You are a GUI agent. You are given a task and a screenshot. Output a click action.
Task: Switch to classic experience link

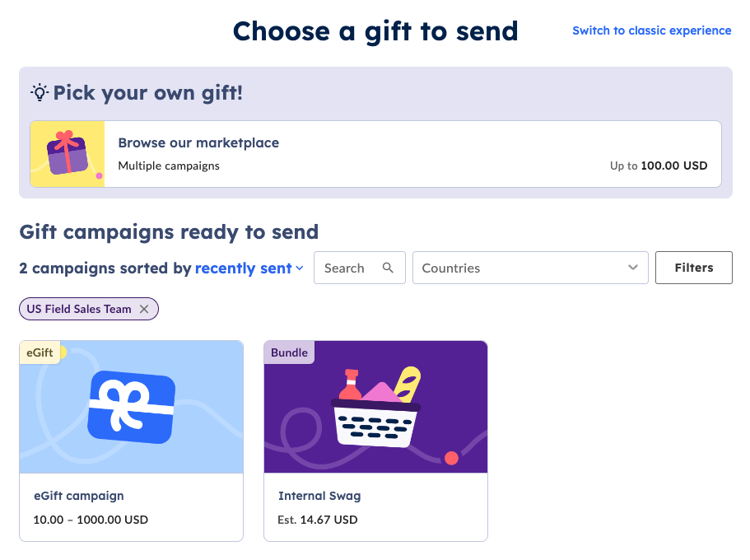651,30
